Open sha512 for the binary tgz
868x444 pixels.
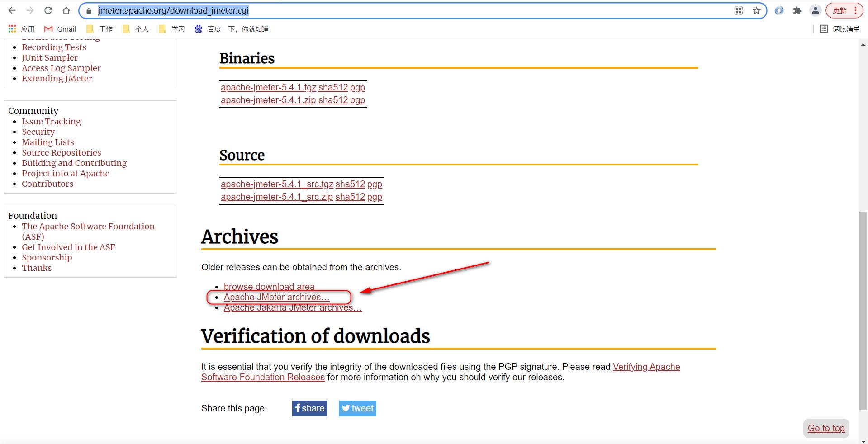tap(333, 87)
